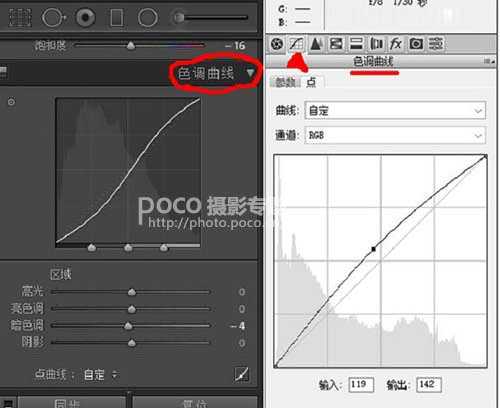Switch to the 参数 curve tab

(x=286, y=82)
